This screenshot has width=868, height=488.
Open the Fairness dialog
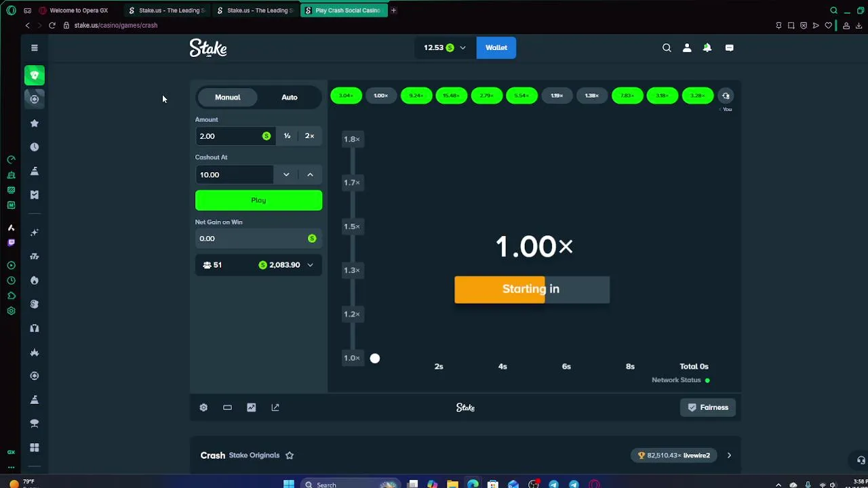coord(708,407)
